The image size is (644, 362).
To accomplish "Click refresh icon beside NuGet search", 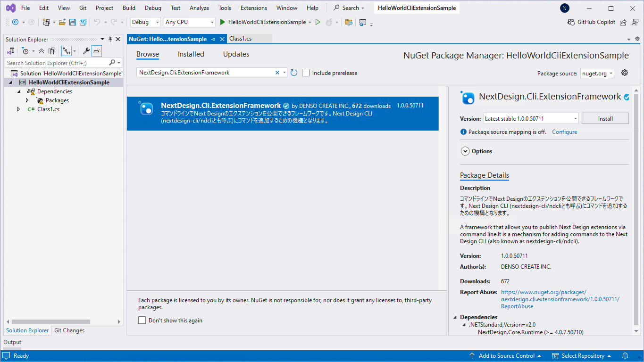I will point(294,73).
